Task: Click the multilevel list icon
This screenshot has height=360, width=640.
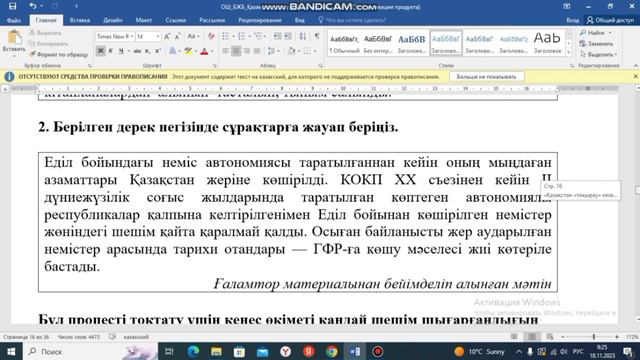Action: coord(258,36)
